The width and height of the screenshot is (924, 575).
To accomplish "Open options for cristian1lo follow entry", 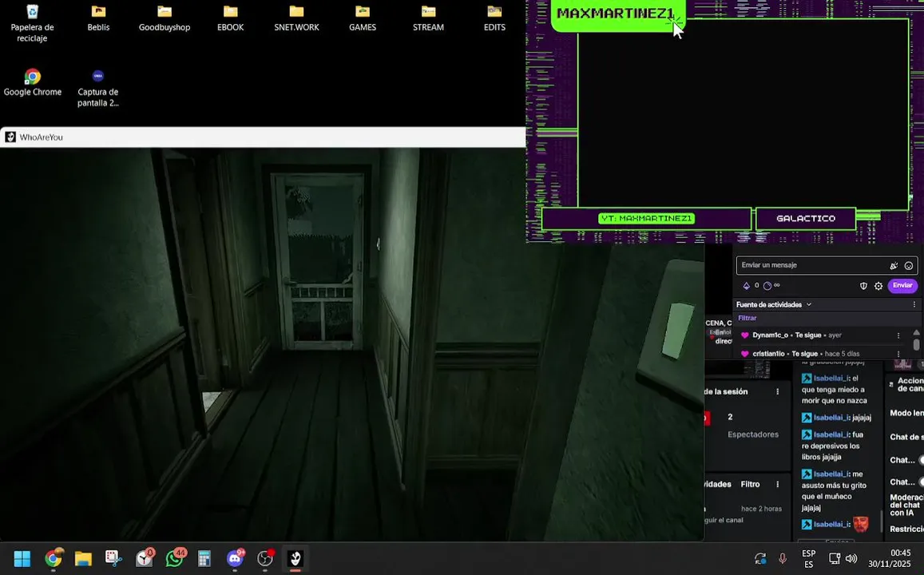I will (x=898, y=354).
